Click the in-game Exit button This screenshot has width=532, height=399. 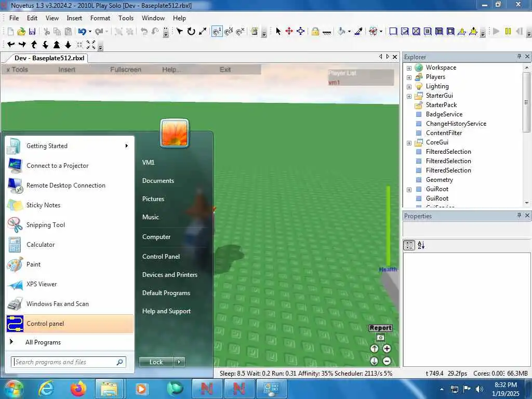pyautogui.click(x=225, y=70)
